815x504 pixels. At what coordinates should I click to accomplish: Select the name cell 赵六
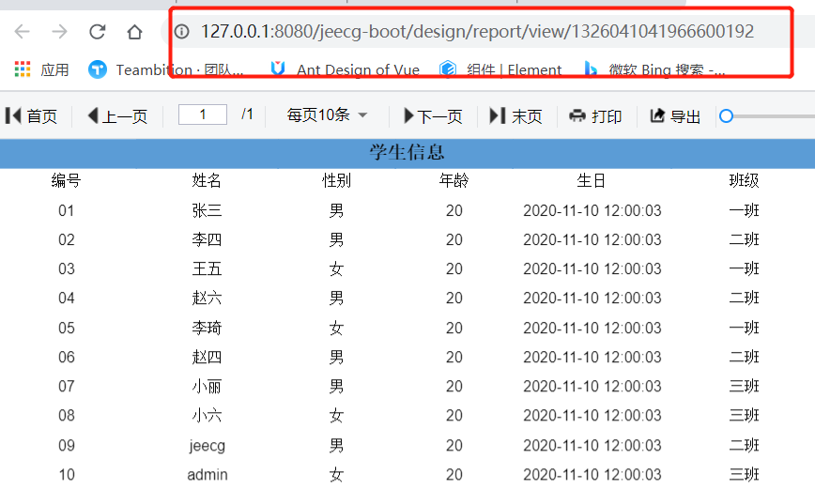click(x=207, y=298)
